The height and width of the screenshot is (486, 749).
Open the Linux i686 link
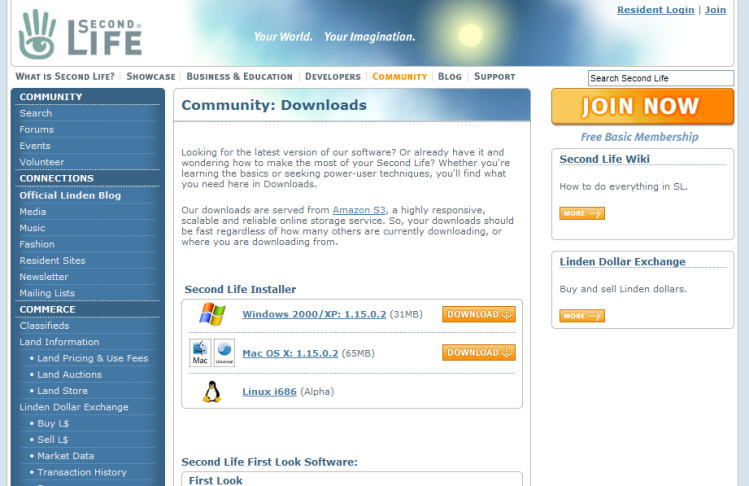pos(269,391)
